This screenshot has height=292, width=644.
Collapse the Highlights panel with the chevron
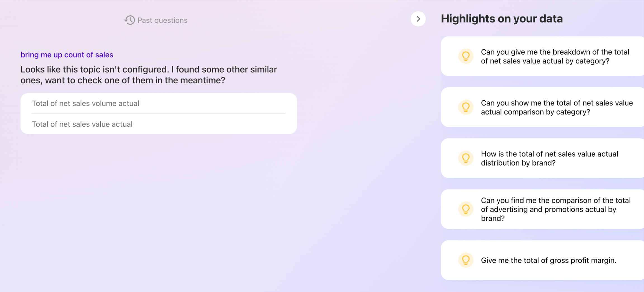[418, 19]
